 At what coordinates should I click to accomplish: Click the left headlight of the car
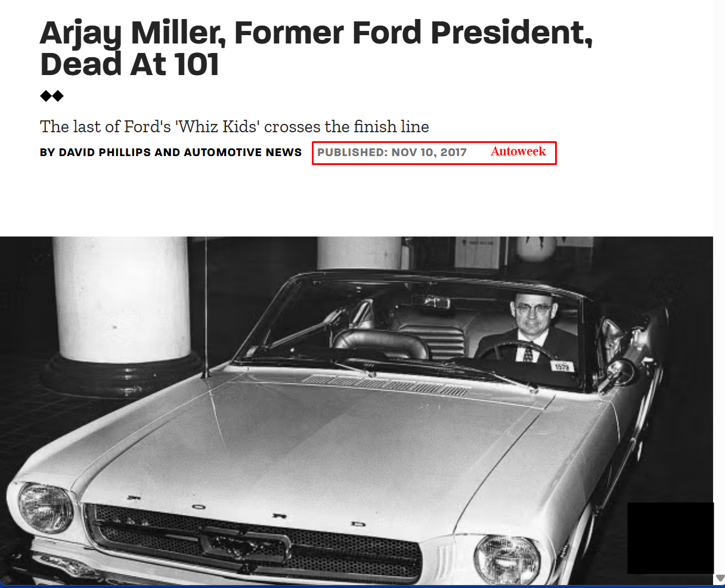[x=45, y=507]
